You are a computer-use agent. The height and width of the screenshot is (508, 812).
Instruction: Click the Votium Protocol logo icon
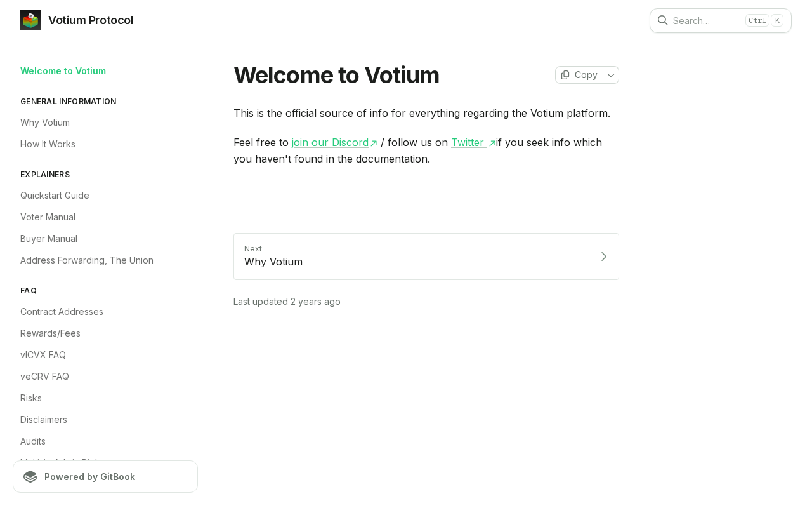pyautogui.click(x=30, y=20)
